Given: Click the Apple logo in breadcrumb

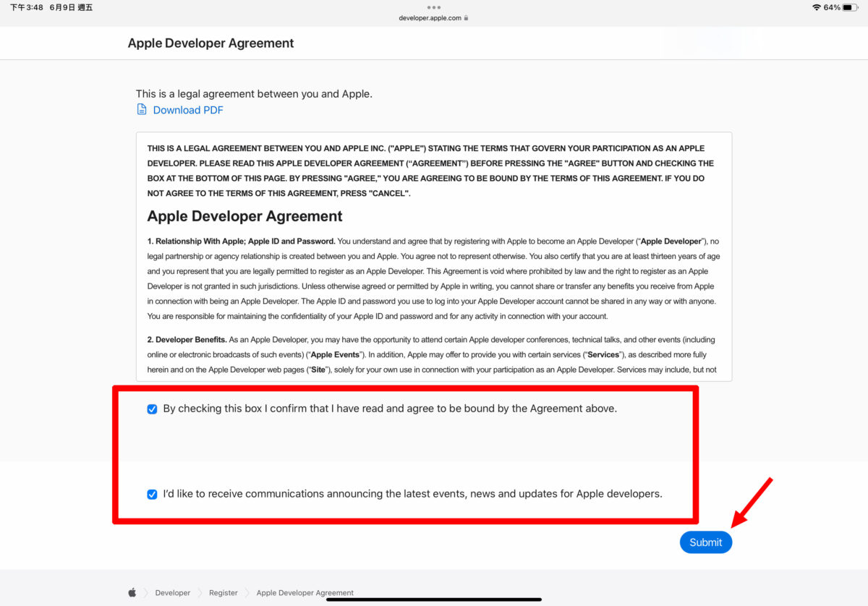Looking at the screenshot, I should (x=132, y=592).
